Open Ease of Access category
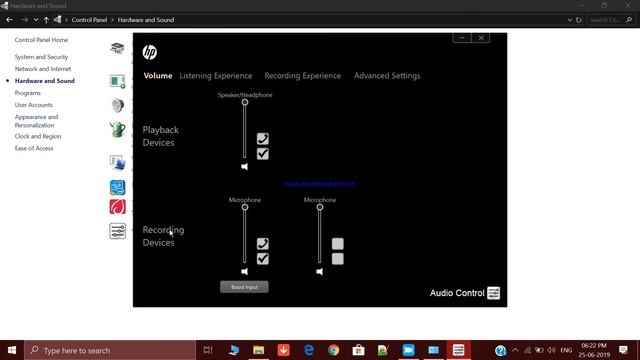640x360 pixels. pyautogui.click(x=34, y=148)
